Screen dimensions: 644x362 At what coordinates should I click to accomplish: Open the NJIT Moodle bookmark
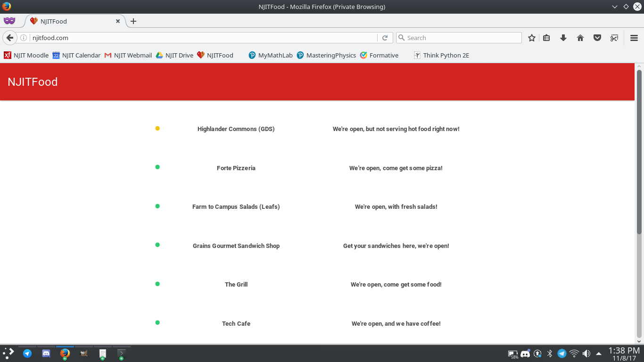point(26,55)
